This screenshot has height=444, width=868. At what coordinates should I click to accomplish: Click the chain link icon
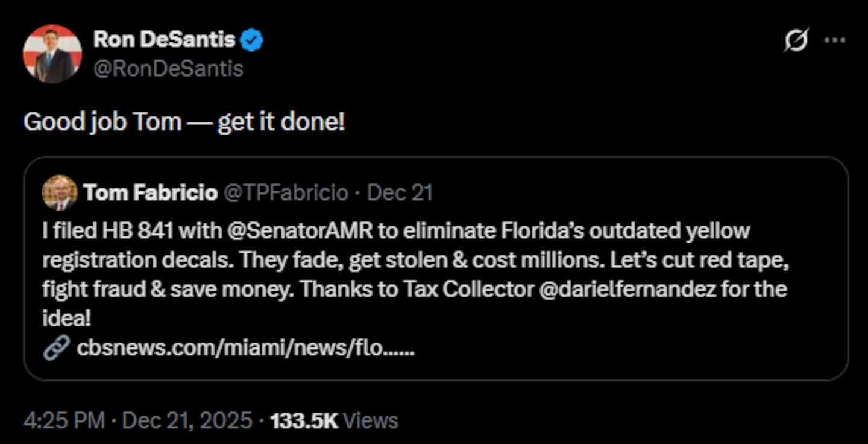(56, 348)
